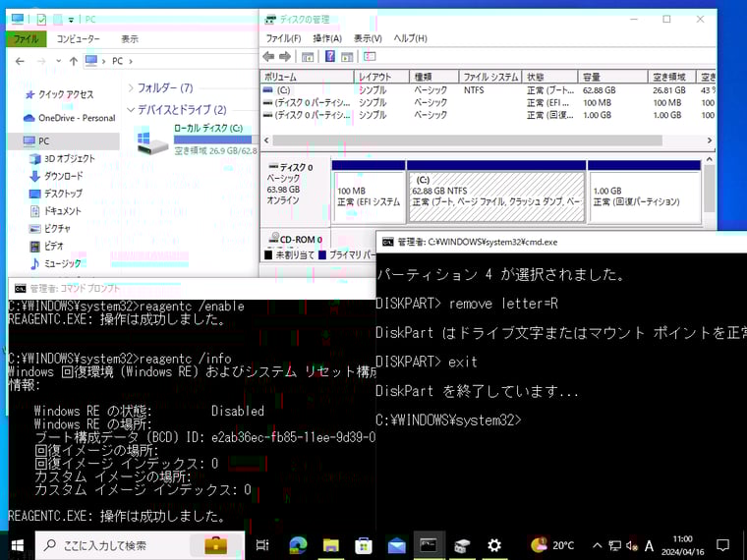Sort by ボリューム column header

click(308, 77)
